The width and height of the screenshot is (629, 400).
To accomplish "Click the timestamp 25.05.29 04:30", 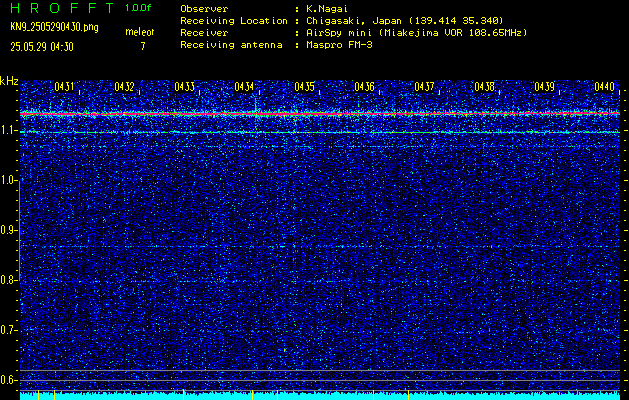I will tap(42, 47).
